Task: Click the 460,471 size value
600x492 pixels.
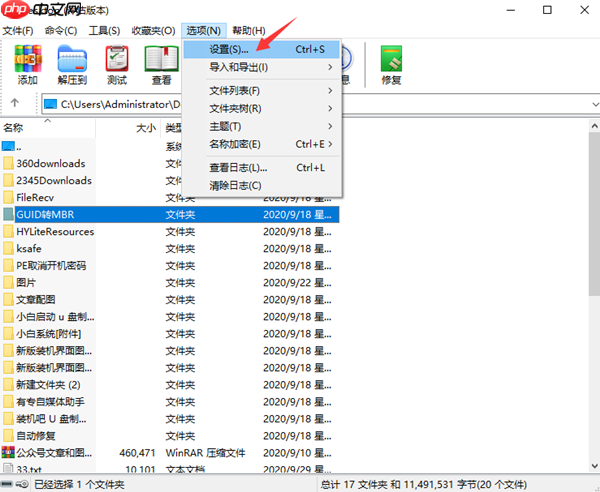Action: pos(137,453)
